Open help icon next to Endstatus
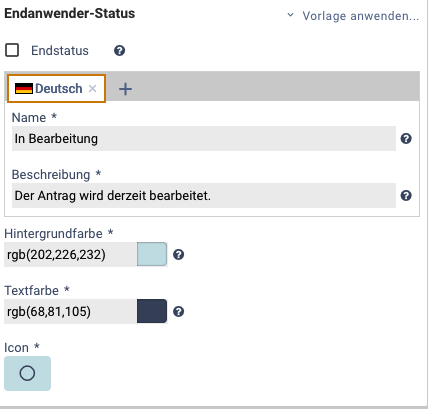The height and width of the screenshot is (409, 428). pyautogui.click(x=120, y=51)
